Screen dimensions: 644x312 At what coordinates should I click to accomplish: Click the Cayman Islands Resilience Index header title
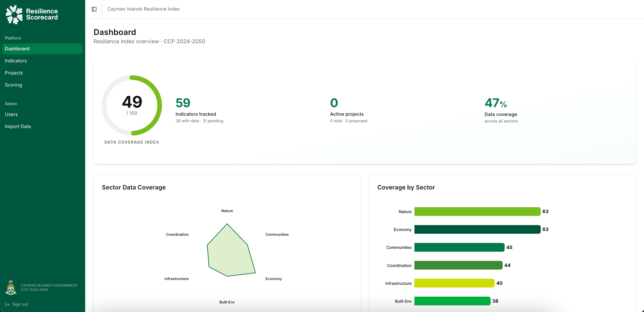[143, 9]
